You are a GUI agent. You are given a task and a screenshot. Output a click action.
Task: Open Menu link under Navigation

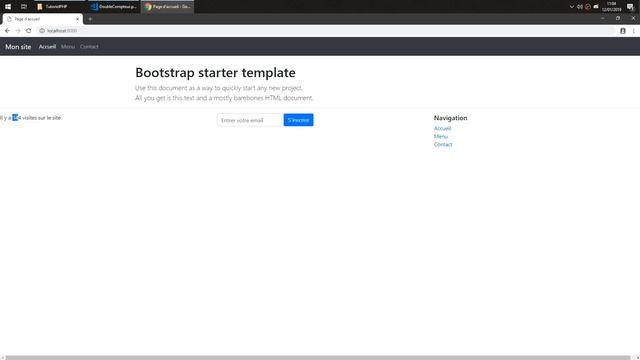(441, 136)
